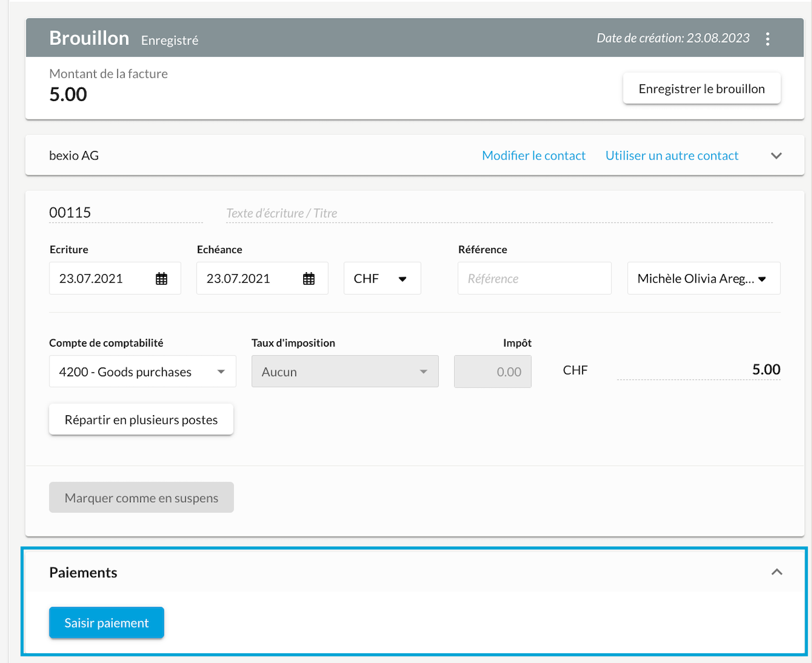The image size is (812, 663).
Task: Click the Impôt field showing 0.00
Action: point(493,372)
